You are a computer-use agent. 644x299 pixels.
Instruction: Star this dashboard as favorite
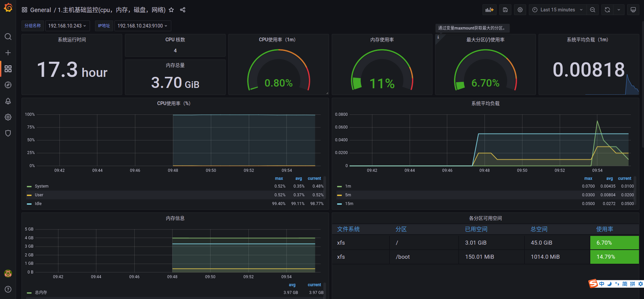pos(171,10)
